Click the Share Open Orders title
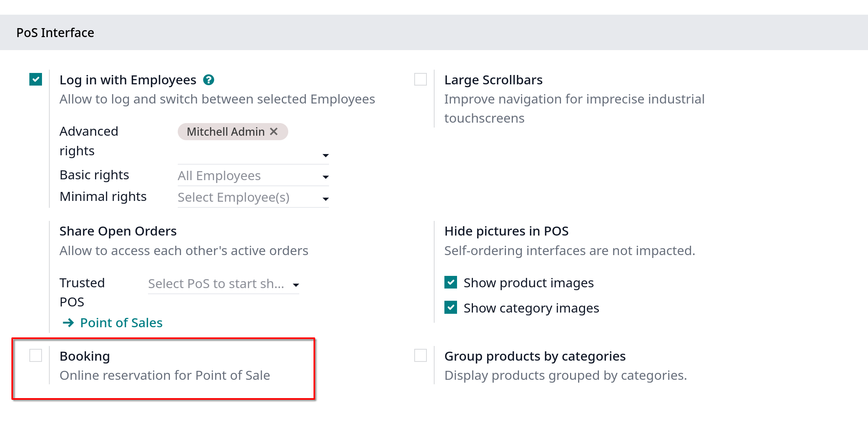The height and width of the screenshot is (423, 868). point(118,231)
